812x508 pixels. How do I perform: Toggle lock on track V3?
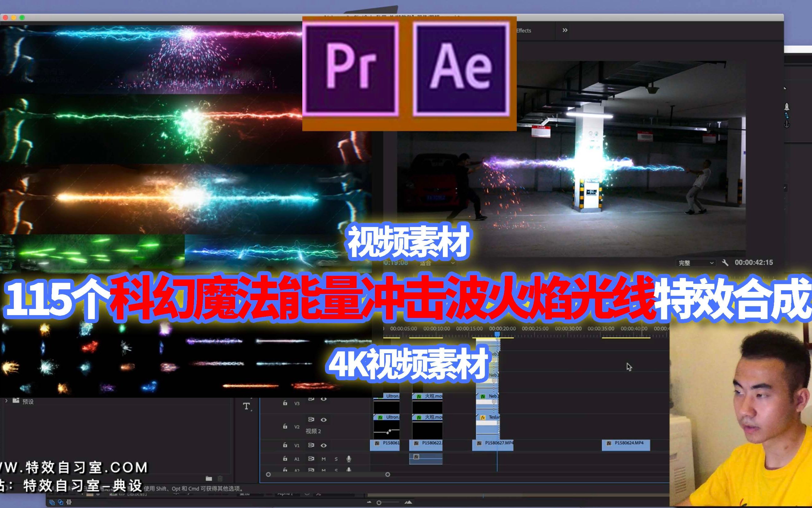click(285, 403)
